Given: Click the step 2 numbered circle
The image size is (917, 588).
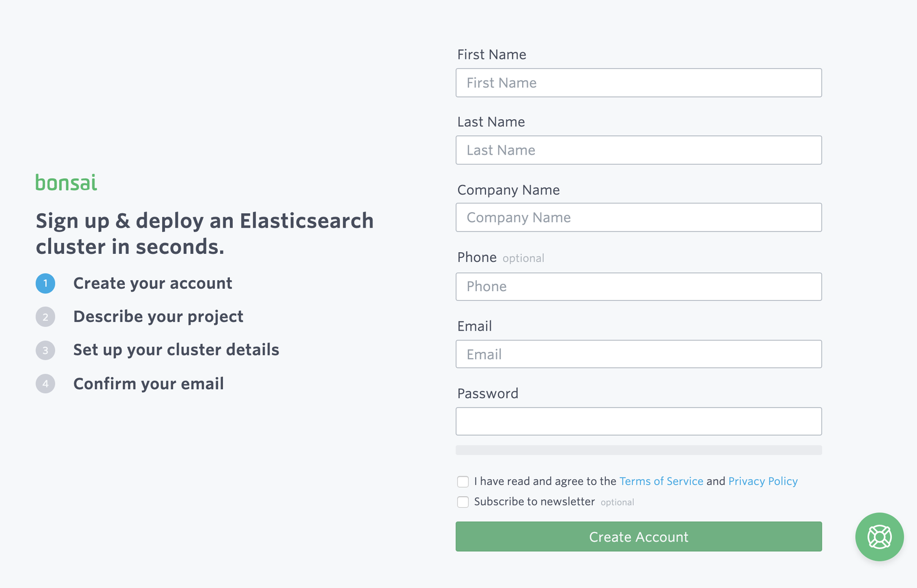Looking at the screenshot, I should pos(45,317).
